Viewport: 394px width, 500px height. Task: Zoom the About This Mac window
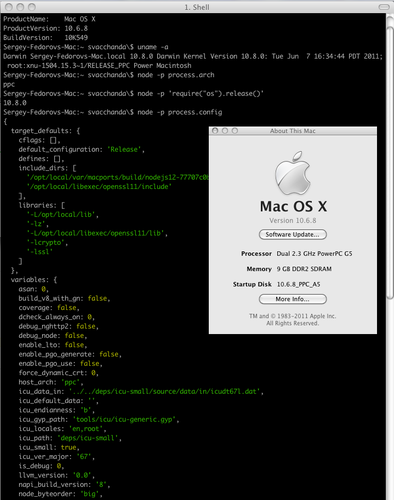click(x=235, y=131)
